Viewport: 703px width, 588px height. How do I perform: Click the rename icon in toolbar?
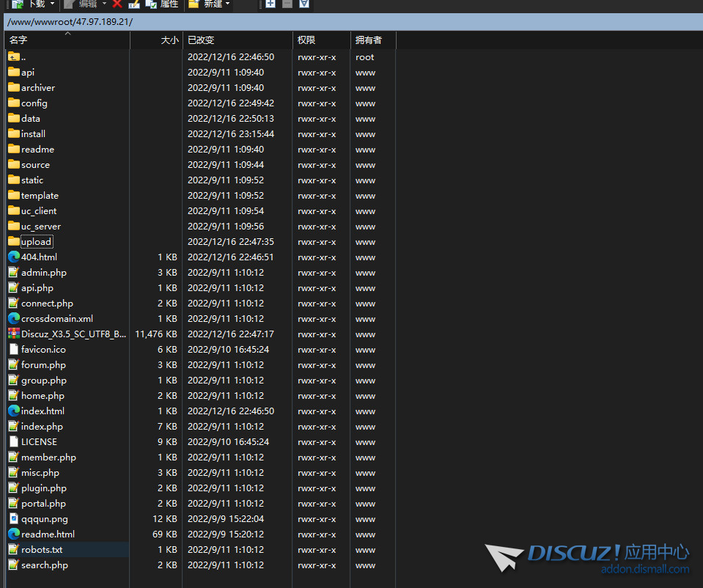click(x=134, y=4)
